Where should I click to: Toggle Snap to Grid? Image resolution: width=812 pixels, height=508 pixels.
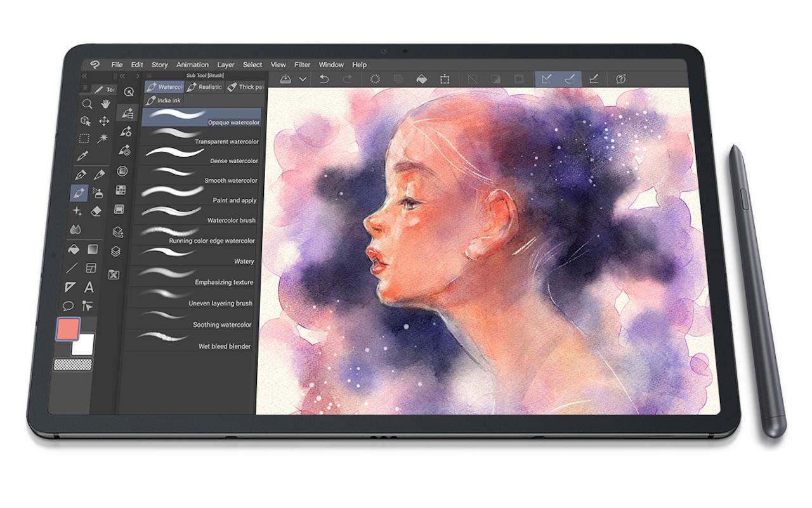click(594, 79)
